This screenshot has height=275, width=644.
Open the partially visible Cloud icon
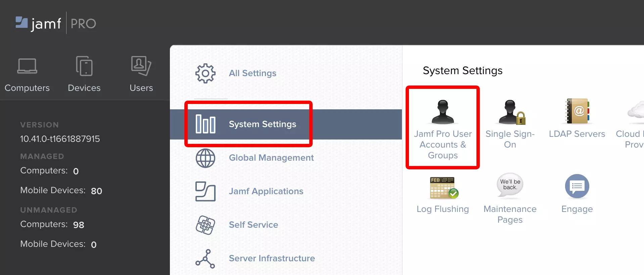(636, 111)
